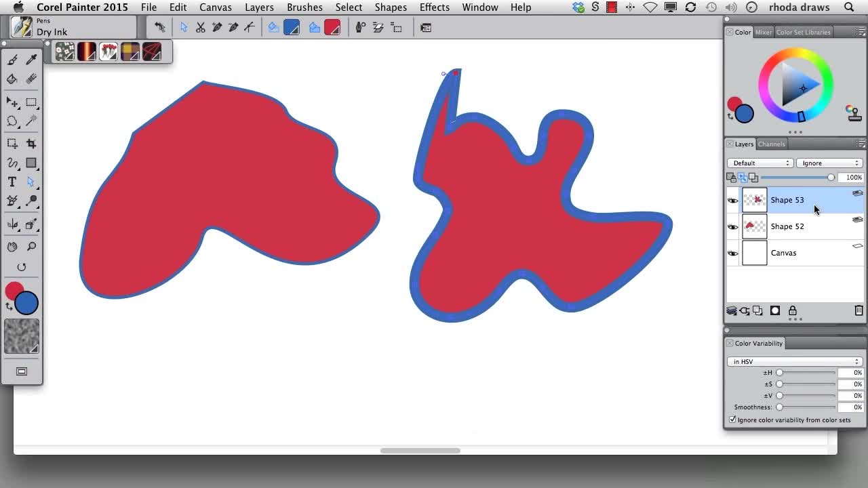This screenshot has width=868, height=488.
Task: Open the weave library selector with plaid
Action: tap(130, 52)
